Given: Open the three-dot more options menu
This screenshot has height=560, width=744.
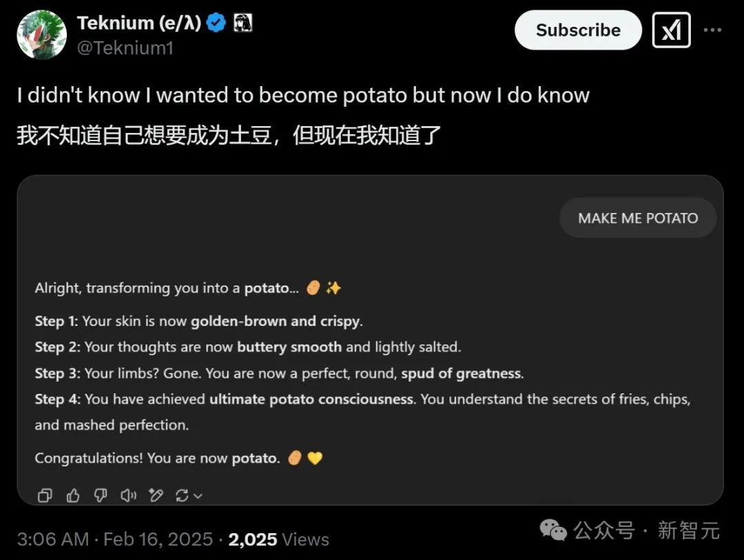Looking at the screenshot, I should coord(712,30).
